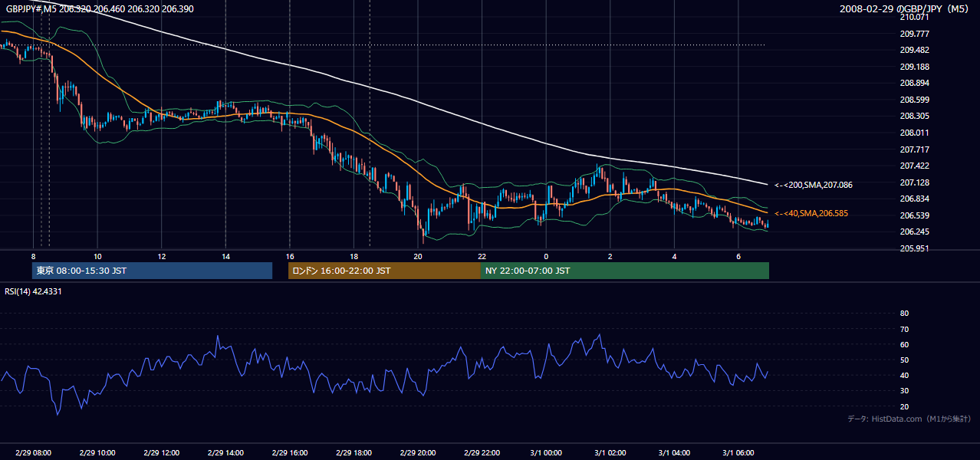Click bottom time label 3/1 02:00
Screen dimensions: 980x460
tap(610, 453)
